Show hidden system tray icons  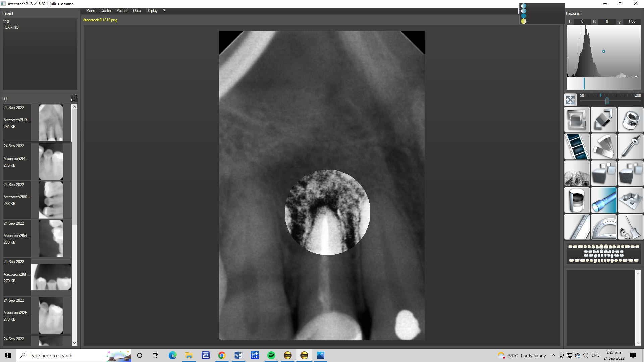coord(553,355)
